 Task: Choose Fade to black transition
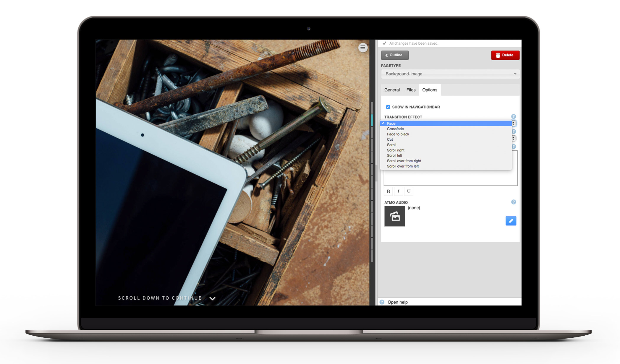pyautogui.click(x=398, y=134)
